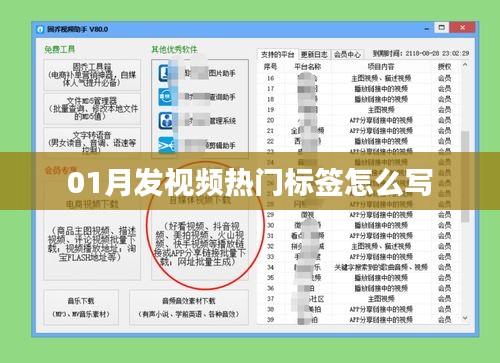500x363 pixels.
Task: Select row 18 in the platform list
Action: coord(359,99)
